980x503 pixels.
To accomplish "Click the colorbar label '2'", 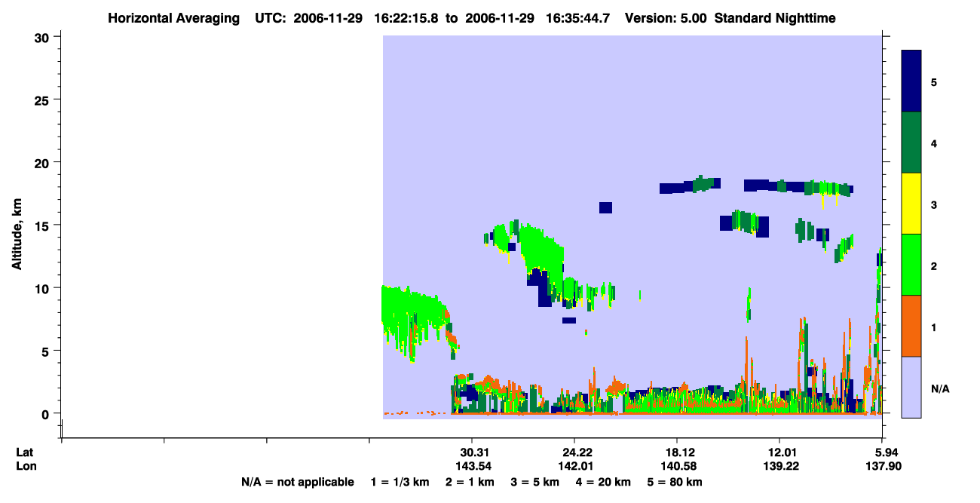I will click(x=933, y=266).
